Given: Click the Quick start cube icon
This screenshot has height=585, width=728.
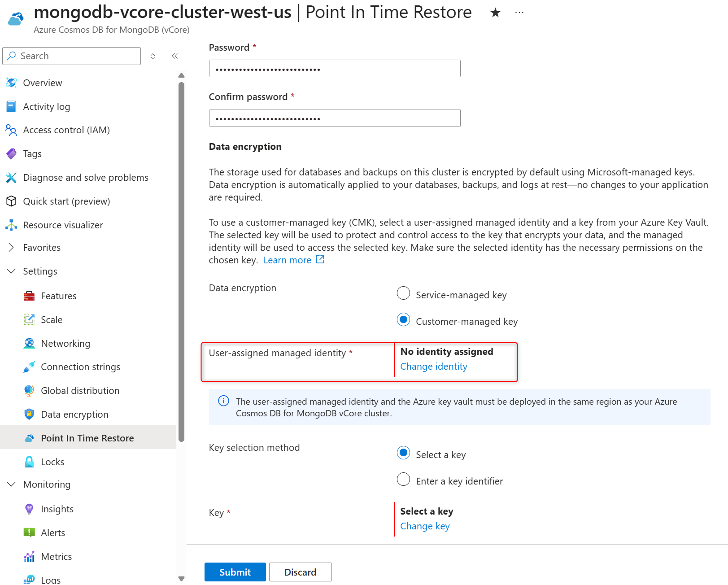Looking at the screenshot, I should tap(11, 201).
